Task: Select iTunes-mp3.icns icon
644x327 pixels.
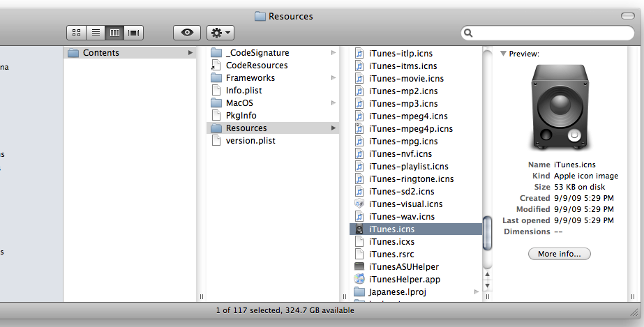Action: pyautogui.click(x=359, y=103)
